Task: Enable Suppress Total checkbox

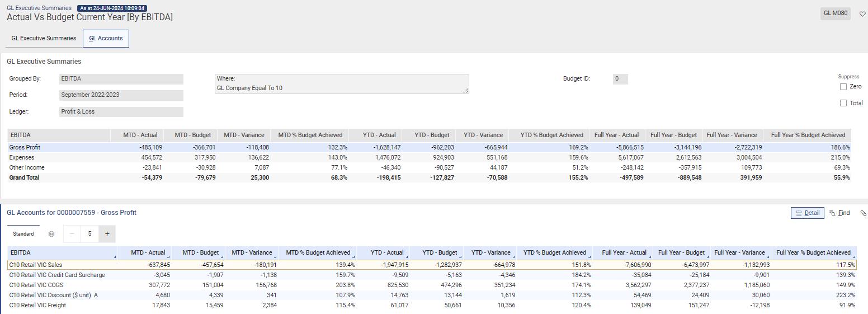Action: click(843, 103)
